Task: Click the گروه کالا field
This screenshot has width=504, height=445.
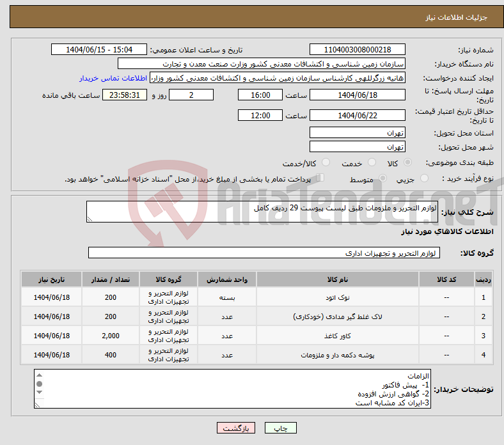Action: tap(264, 253)
